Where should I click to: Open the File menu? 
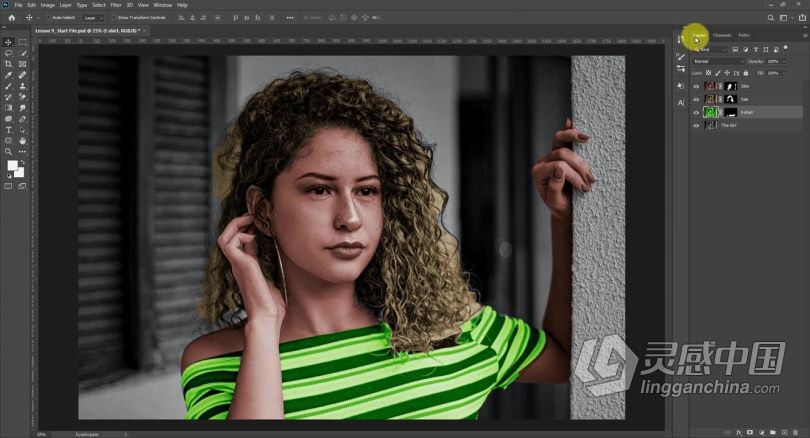point(18,5)
